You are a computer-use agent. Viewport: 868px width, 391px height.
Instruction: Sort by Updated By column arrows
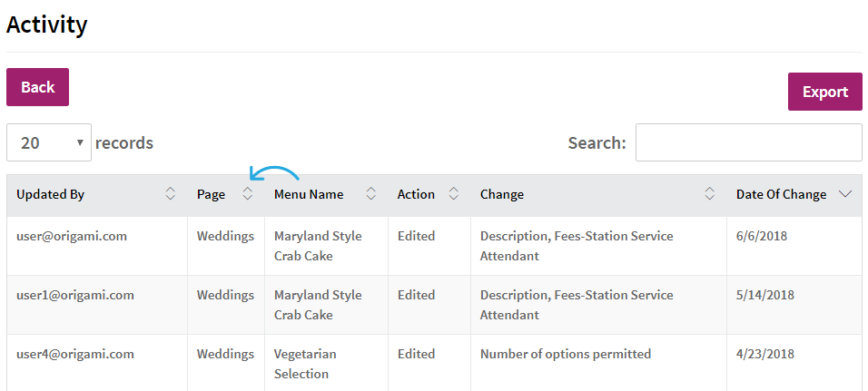171,193
